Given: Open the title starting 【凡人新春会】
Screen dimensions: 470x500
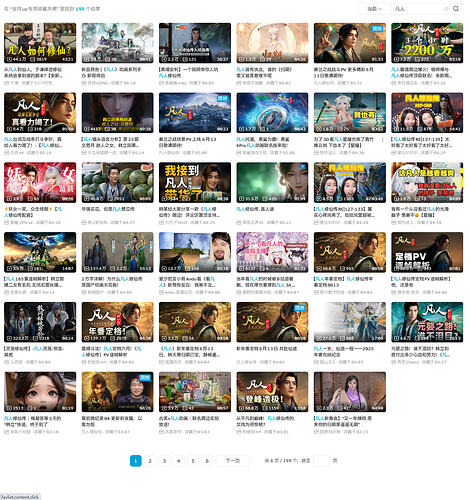Looking at the screenshot, I should point(343,421).
